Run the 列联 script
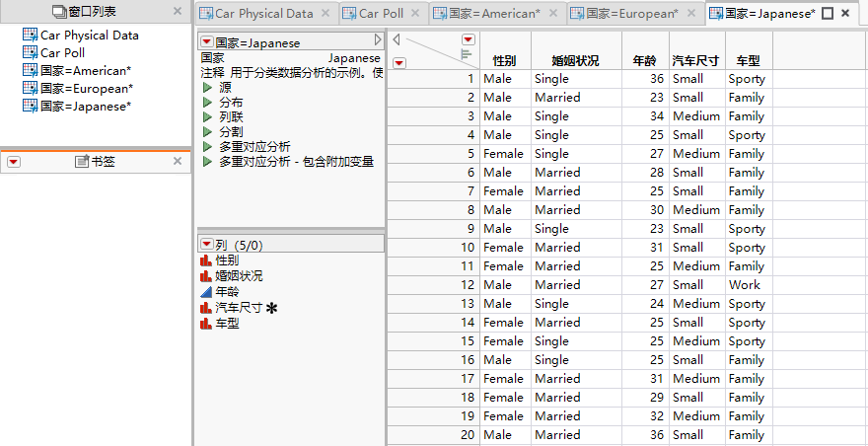This screenshot has width=868, height=446. [207, 117]
